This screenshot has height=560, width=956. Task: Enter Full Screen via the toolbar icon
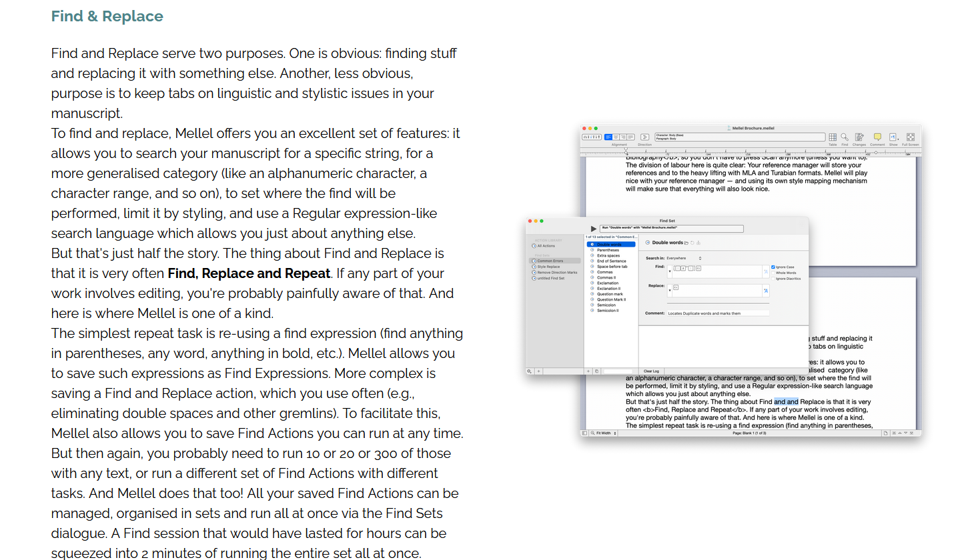click(x=911, y=137)
